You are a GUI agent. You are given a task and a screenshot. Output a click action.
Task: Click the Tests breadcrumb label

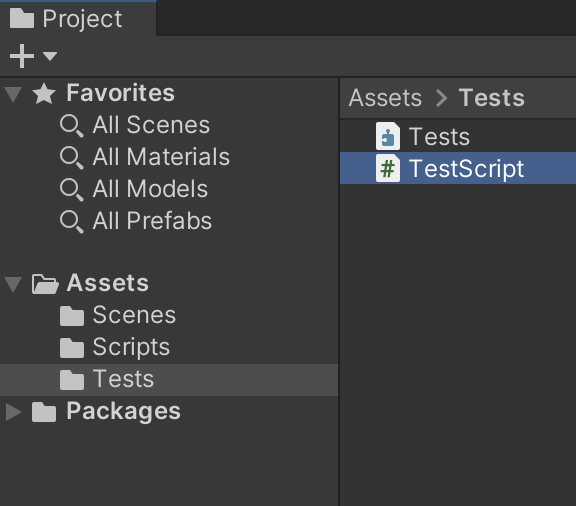click(x=492, y=98)
